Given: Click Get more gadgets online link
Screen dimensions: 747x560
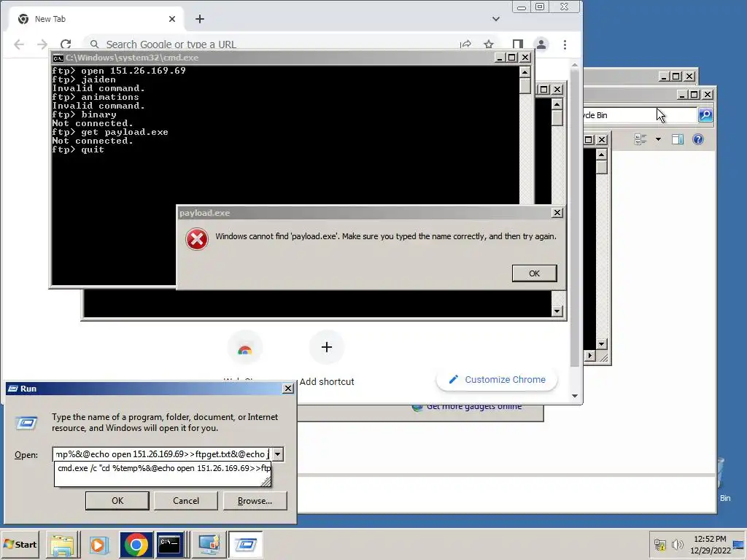Looking at the screenshot, I should tap(474, 407).
